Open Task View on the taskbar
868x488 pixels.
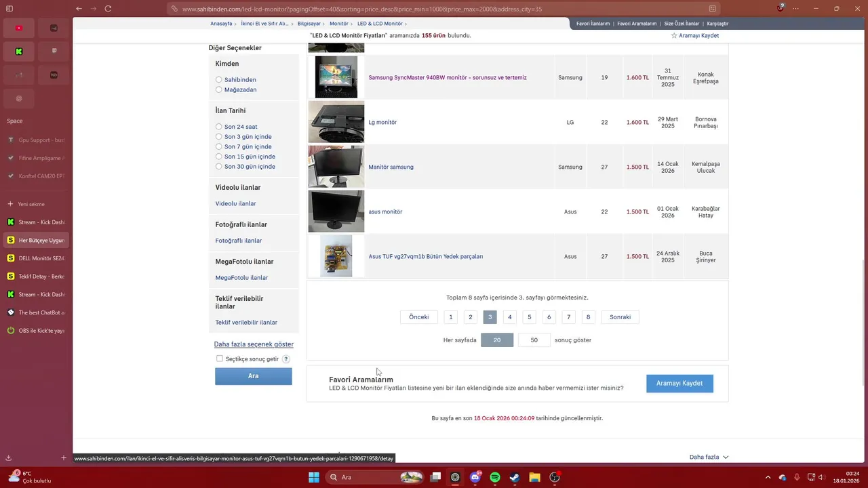point(435,477)
